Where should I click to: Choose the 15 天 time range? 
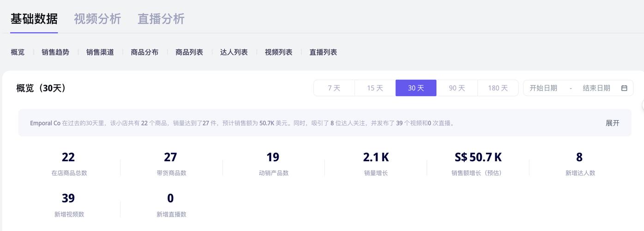(x=375, y=88)
